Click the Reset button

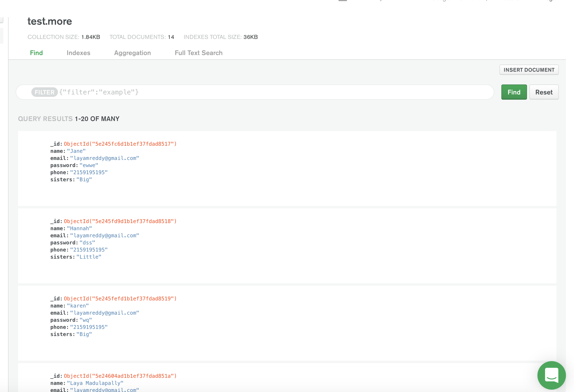[544, 92]
